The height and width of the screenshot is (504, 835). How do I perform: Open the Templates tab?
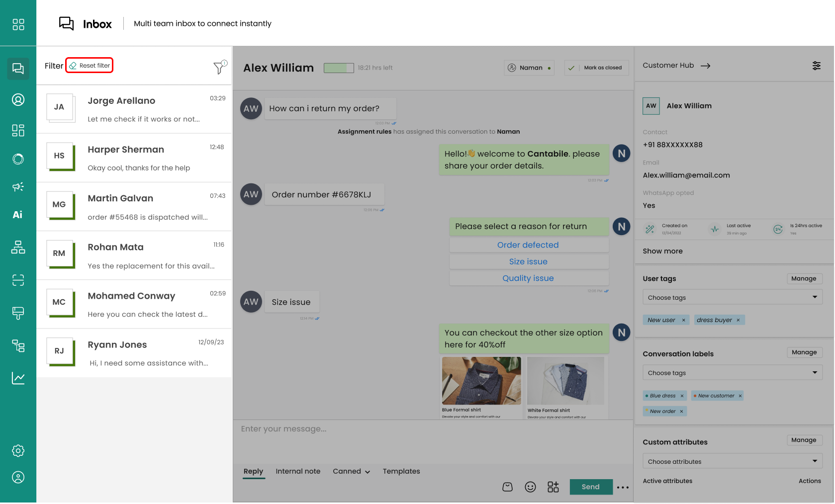coord(401,471)
